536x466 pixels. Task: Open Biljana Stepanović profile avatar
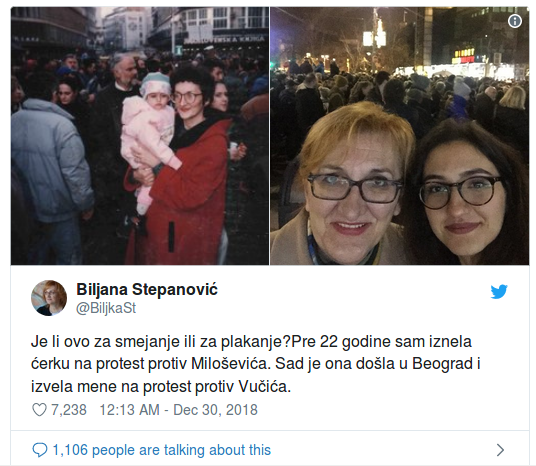[49, 298]
